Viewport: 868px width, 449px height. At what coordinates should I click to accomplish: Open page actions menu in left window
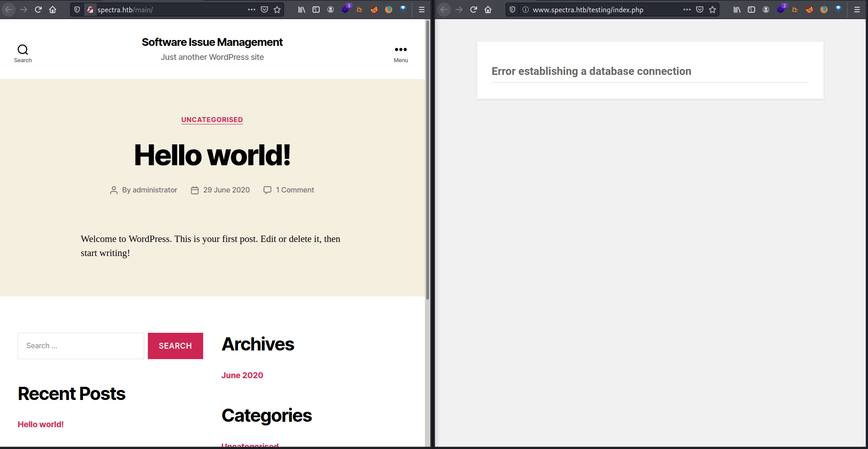[252, 10]
